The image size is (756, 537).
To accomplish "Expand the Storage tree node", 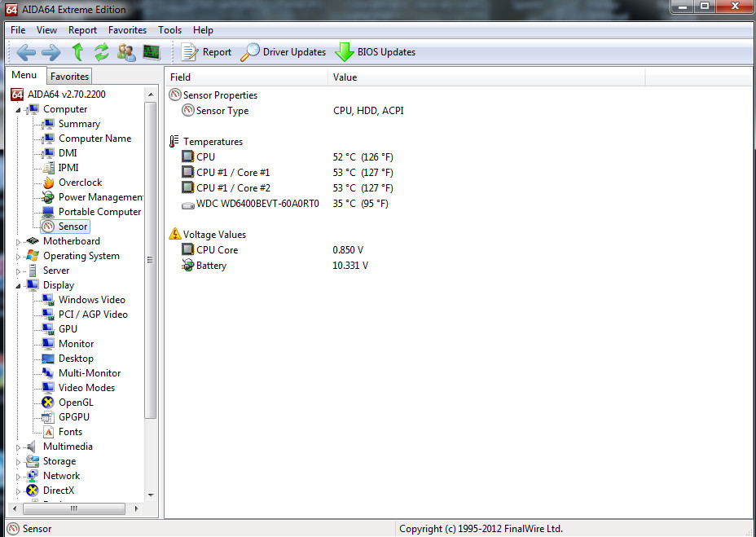I will pyautogui.click(x=18, y=462).
